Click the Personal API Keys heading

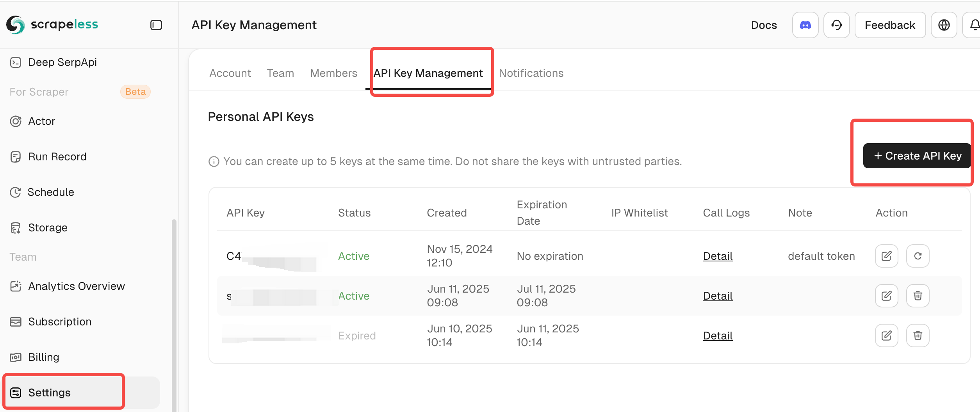pyautogui.click(x=261, y=117)
